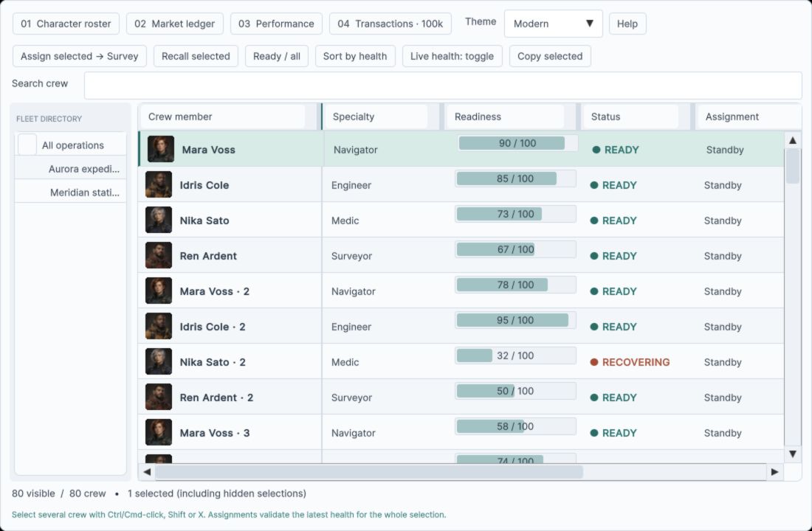This screenshot has height=531, width=812.
Task: Click READY status in Mara Voss row
Action: pos(616,150)
